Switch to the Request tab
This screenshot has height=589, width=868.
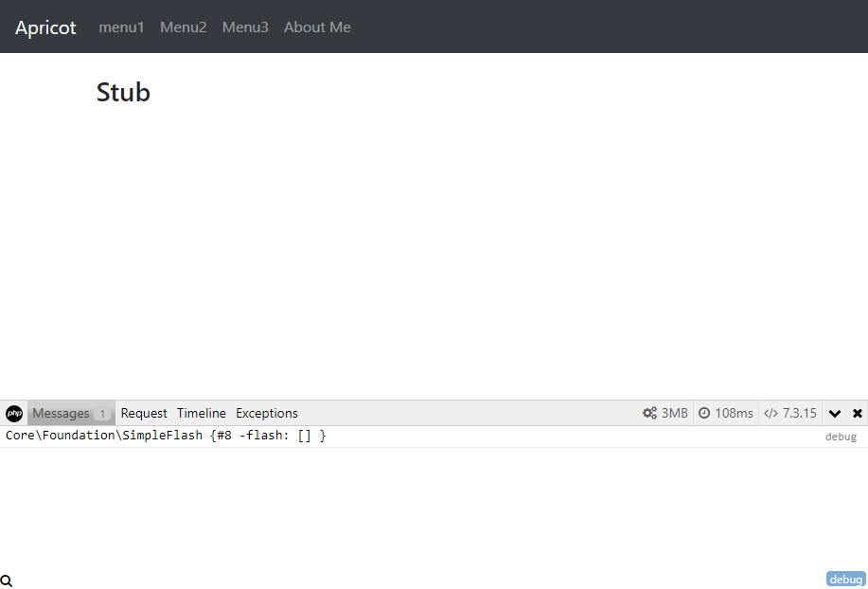pyautogui.click(x=144, y=414)
